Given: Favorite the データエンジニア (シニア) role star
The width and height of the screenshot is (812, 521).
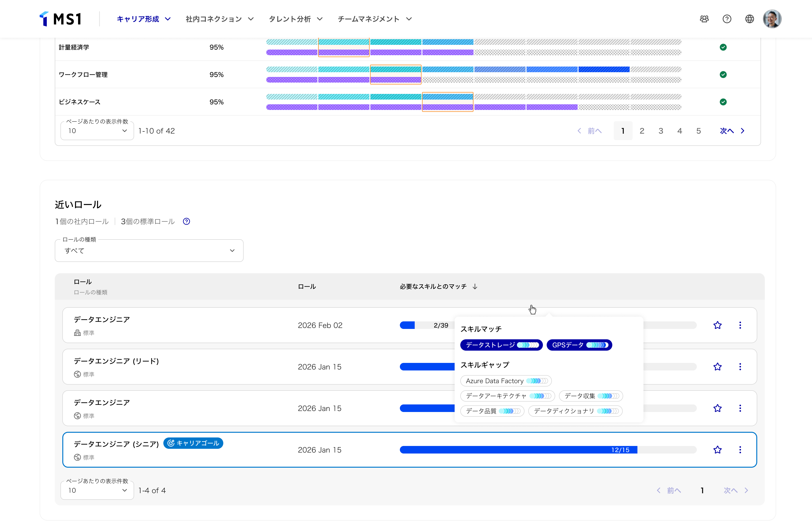Looking at the screenshot, I should pyautogui.click(x=717, y=450).
